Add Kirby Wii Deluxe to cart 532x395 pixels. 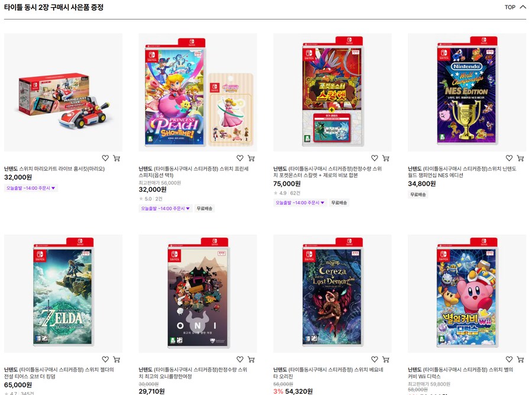coord(521,360)
